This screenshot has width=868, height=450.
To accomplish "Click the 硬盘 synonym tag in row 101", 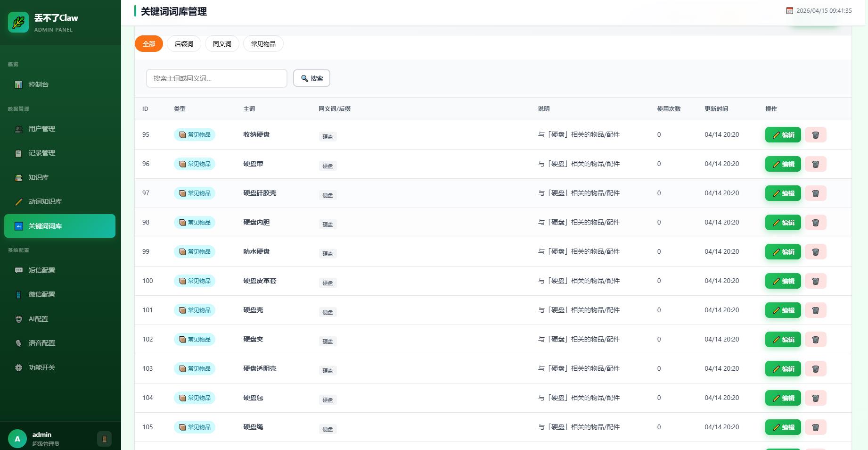I will [x=328, y=312].
